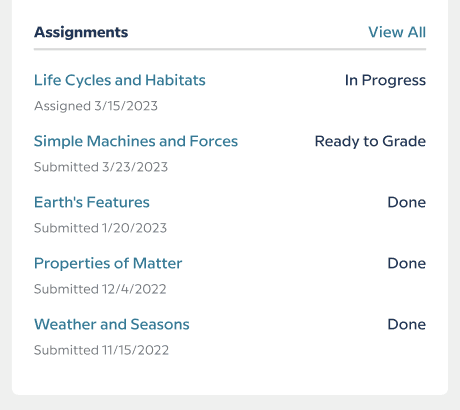Open the Life Cycles and Habitats assignment
This screenshot has width=460, height=410.
coord(120,80)
